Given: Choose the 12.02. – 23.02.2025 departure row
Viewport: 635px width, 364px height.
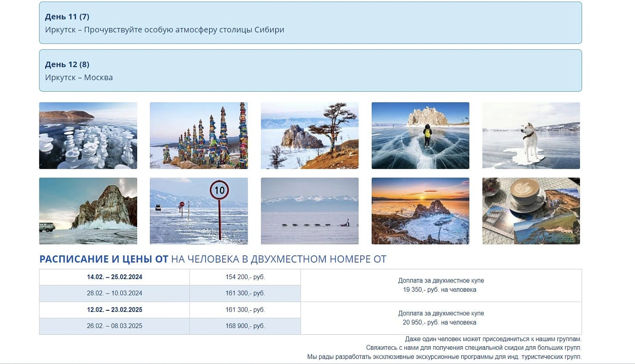Looking at the screenshot, I should [x=114, y=310].
